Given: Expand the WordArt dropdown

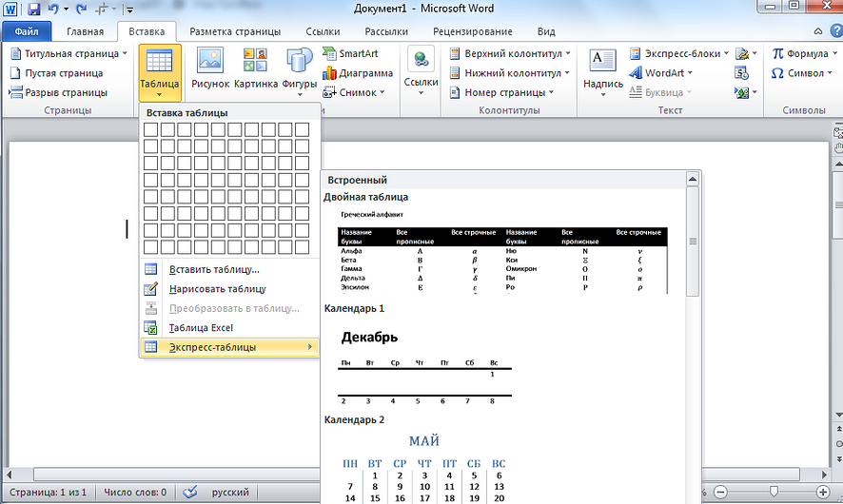Looking at the screenshot, I should (x=689, y=73).
